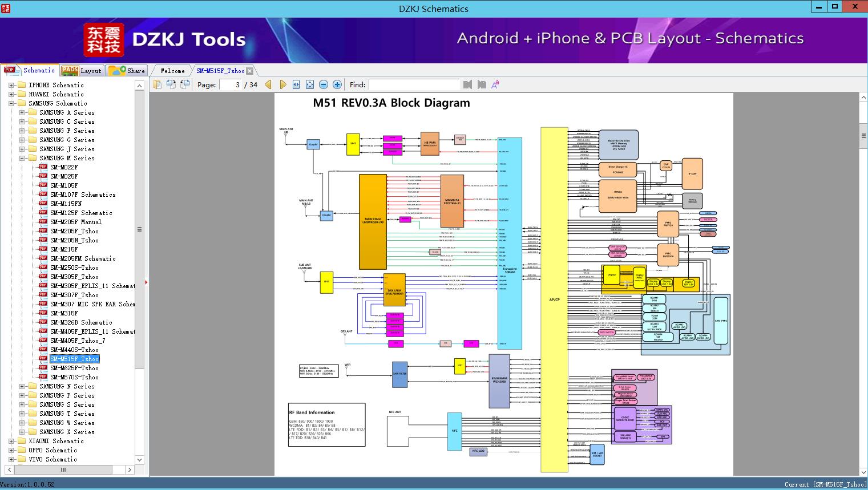Open SM-M107F Schematics file
Viewport: 868px width, 490px height.
coord(83,195)
